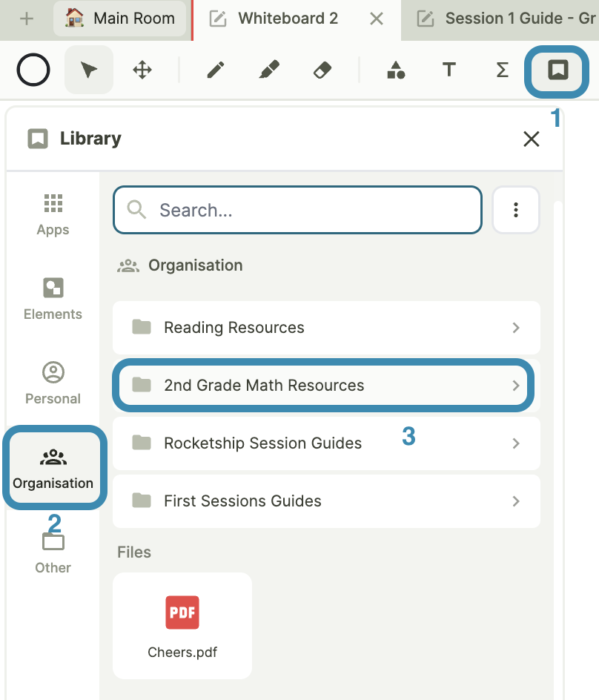Open the shapes tool
The image size is (599, 700).
(396, 70)
